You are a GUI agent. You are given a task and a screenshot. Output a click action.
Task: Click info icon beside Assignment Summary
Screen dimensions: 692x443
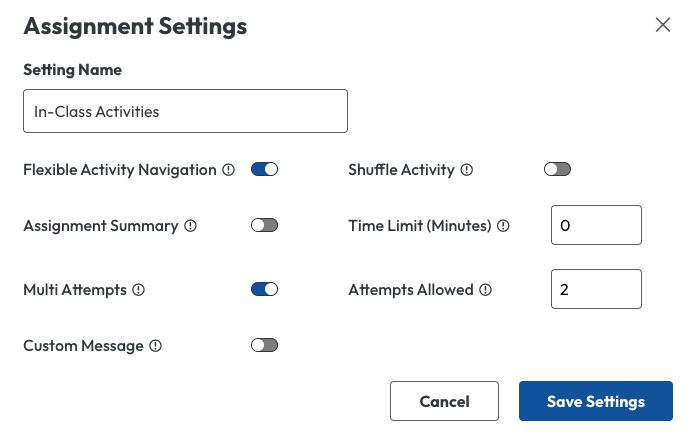(190, 226)
